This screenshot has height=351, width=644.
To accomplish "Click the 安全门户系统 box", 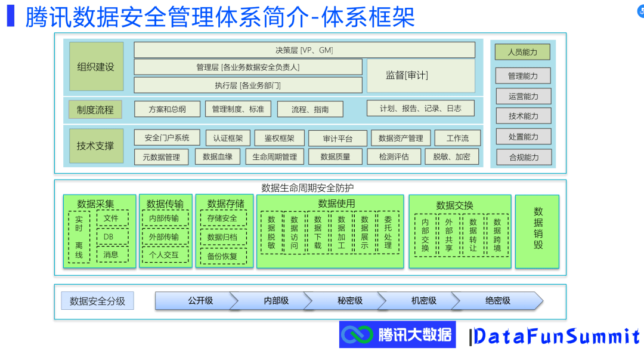I will (167, 138).
